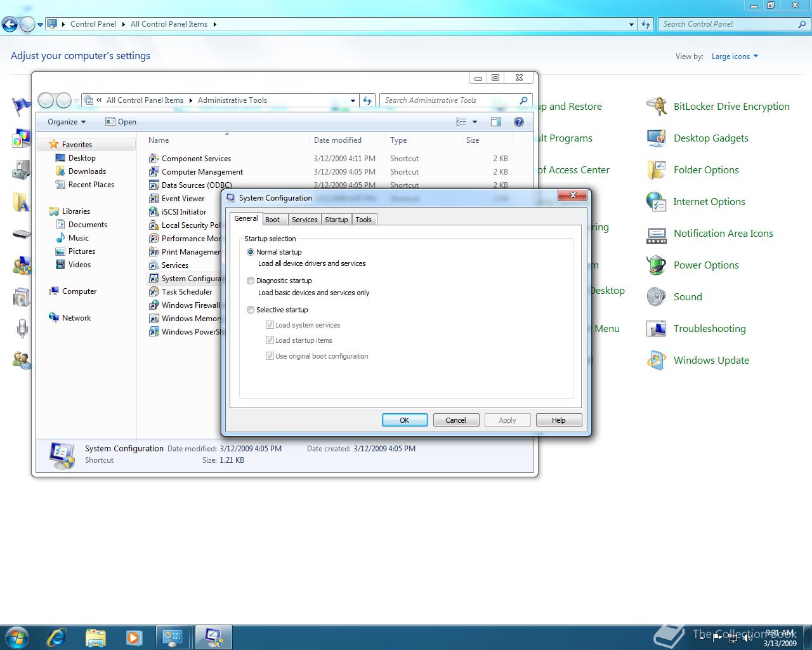Click Cancel in System Configuration
812x650 pixels.
coord(455,420)
